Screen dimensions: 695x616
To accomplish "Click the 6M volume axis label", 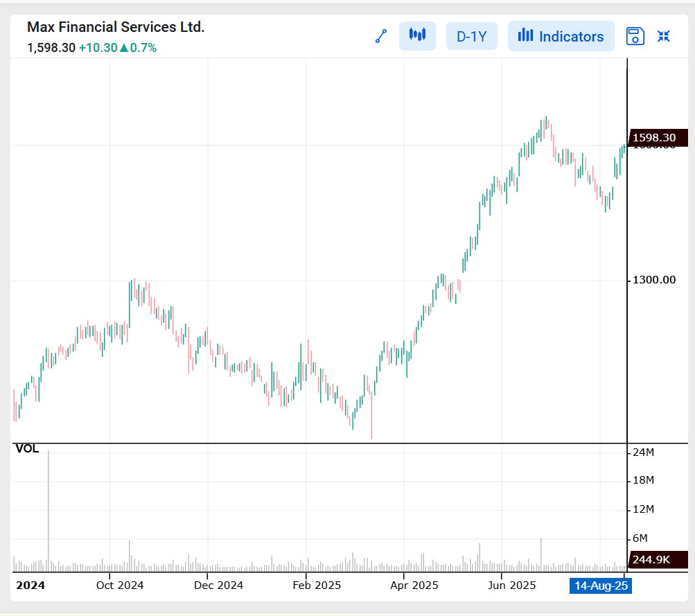I will click(x=640, y=538).
